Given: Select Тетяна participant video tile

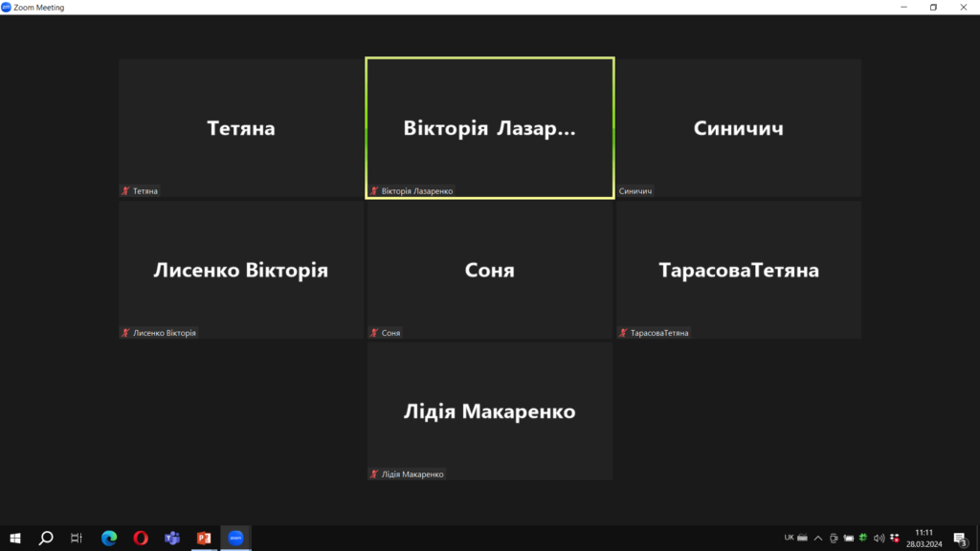Looking at the screenshot, I should pyautogui.click(x=240, y=128).
